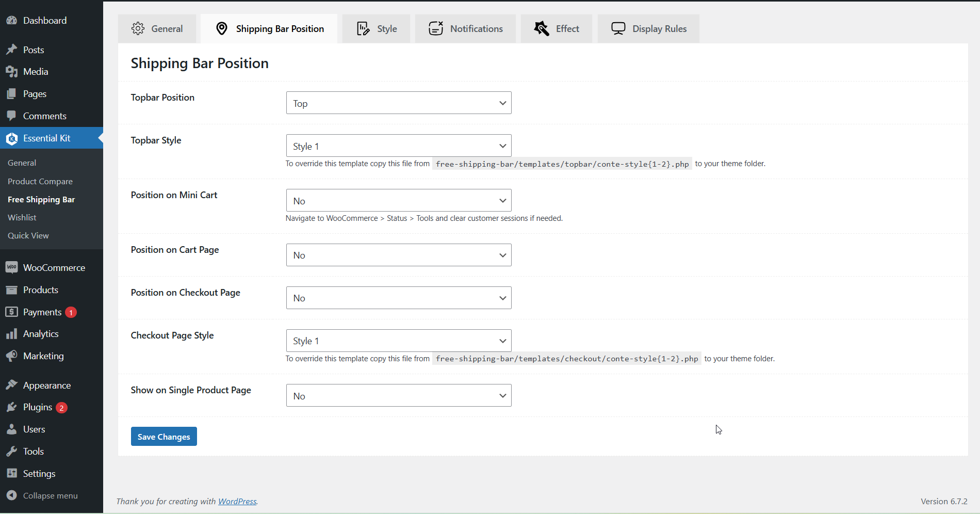Expand the Position on Mini Cart dropdown
Image resolution: width=980 pixels, height=514 pixels.
[x=399, y=200]
